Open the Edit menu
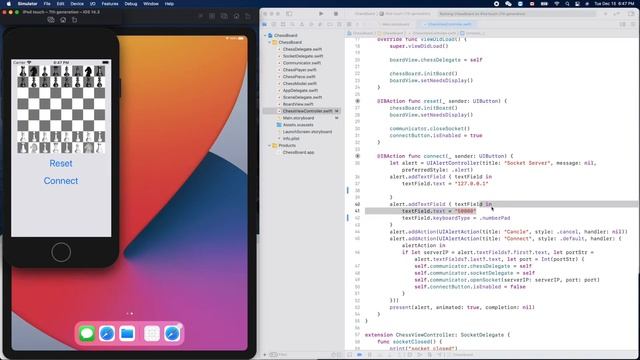 [60, 4]
